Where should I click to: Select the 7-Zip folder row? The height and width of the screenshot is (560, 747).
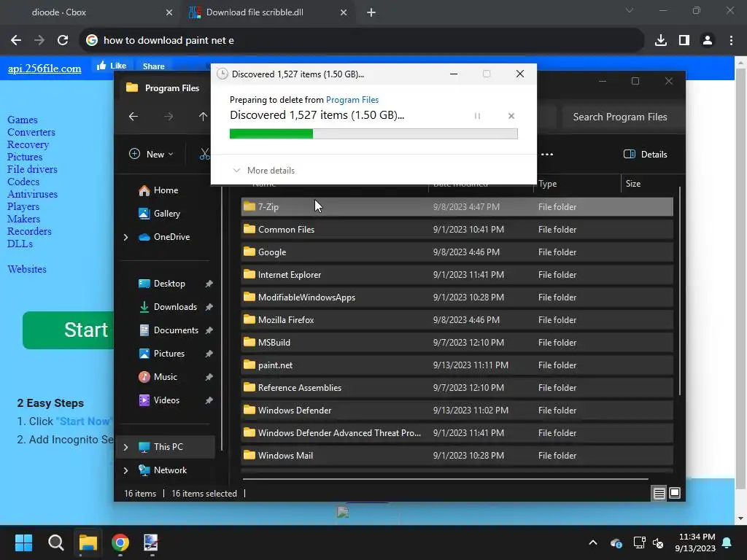click(457, 206)
